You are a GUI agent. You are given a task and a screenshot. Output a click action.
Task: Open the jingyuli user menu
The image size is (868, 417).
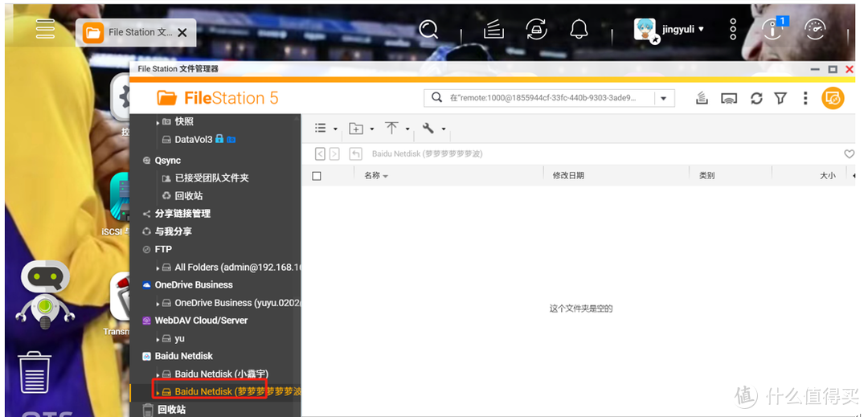coord(682,29)
